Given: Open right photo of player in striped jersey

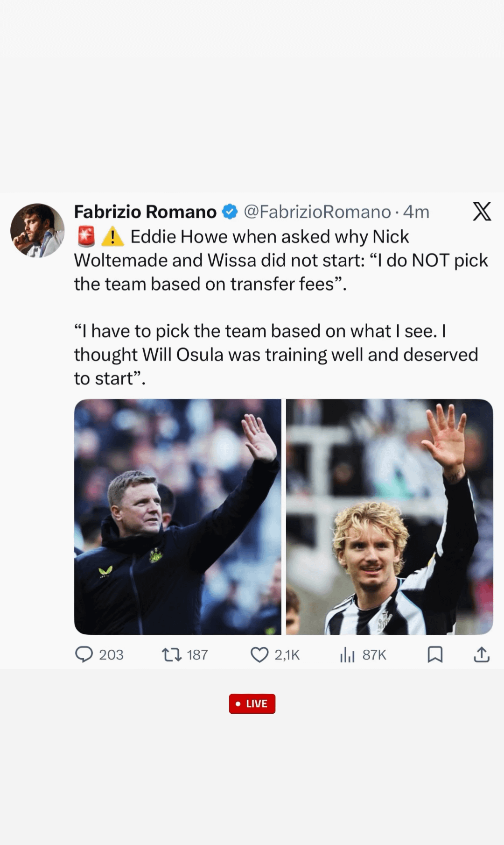Looking at the screenshot, I should tap(389, 517).
